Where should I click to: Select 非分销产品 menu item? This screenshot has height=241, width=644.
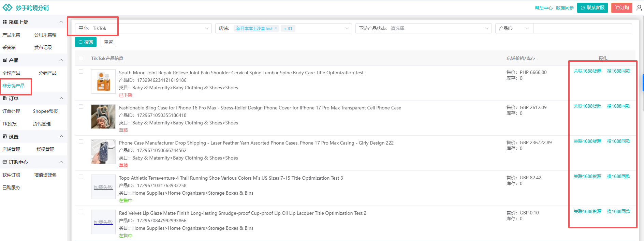click(13, 86)
